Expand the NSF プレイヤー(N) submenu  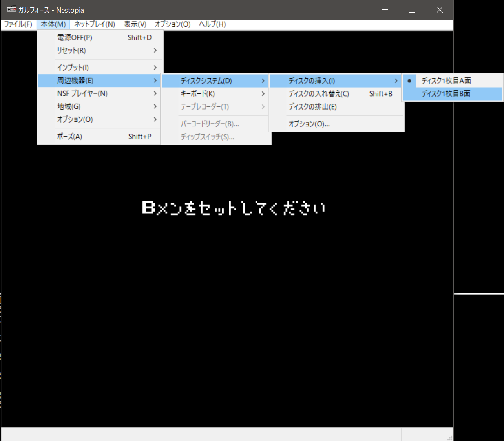[x=99, y=93]
